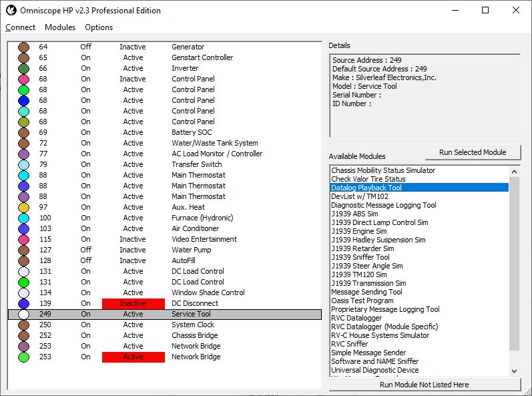Click the Available Modules scrollbar thumb
The width and height of the screenshot is (532, 396).
pyautogui.click(x=515, y=264)
